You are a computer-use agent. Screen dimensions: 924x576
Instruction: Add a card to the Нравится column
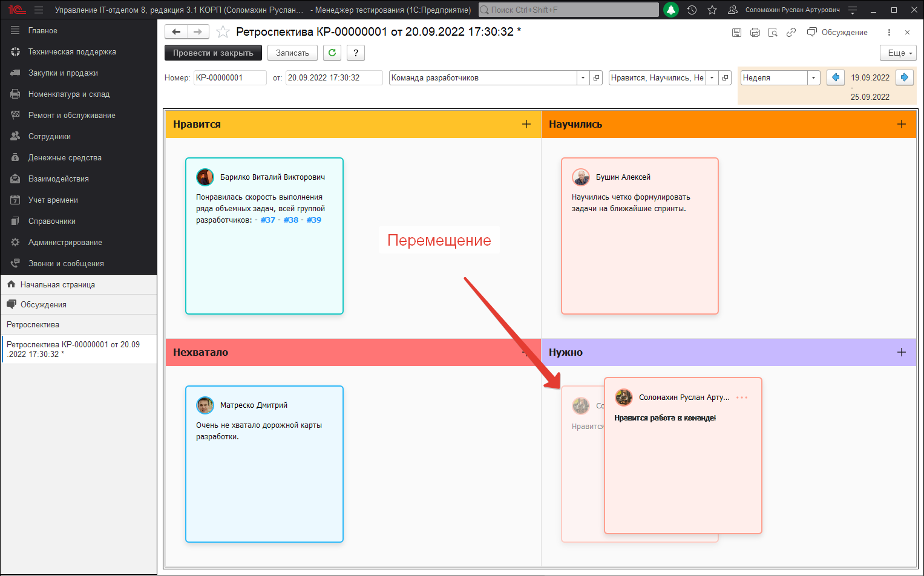526,124
